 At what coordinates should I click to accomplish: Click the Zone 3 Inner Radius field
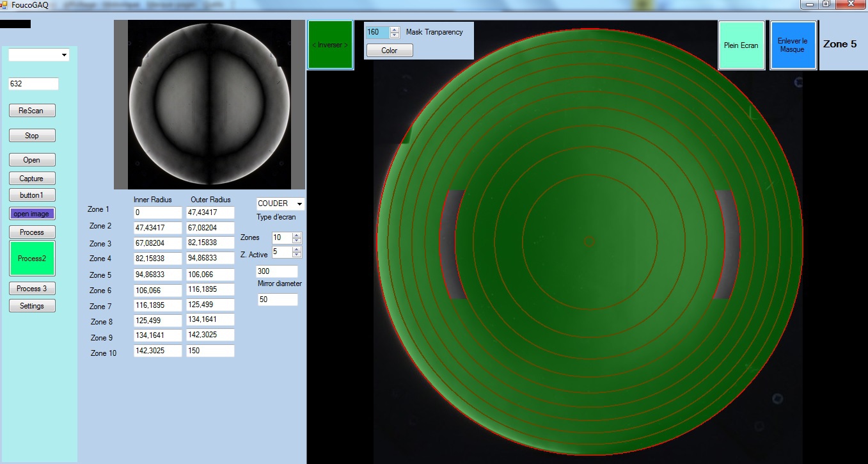tap(158, 243)
